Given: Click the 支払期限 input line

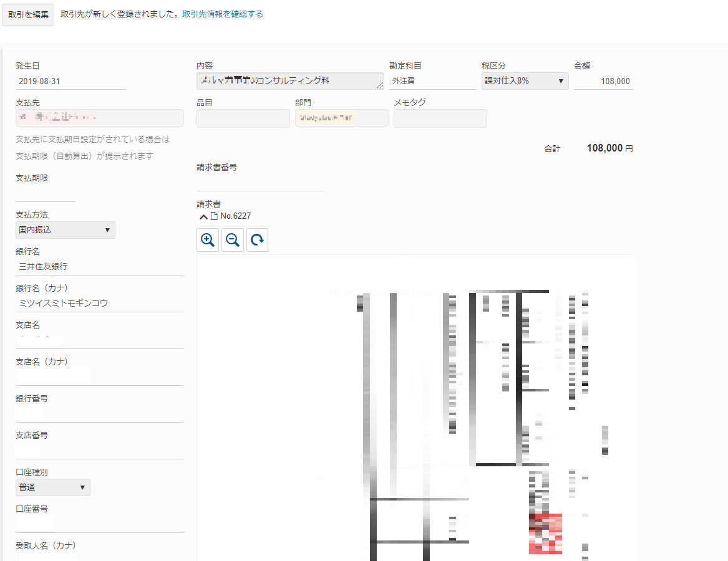Looking at the screenshot, I should tap(46, 193).
